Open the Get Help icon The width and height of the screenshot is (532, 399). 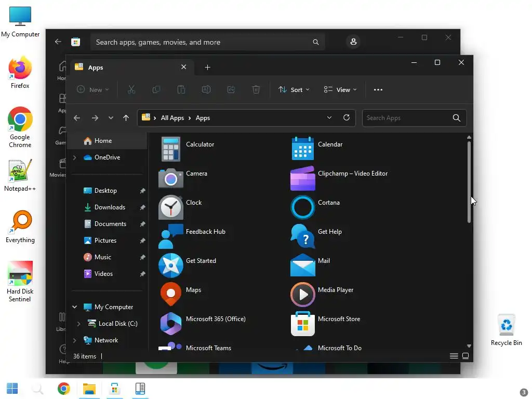point(303,236)
